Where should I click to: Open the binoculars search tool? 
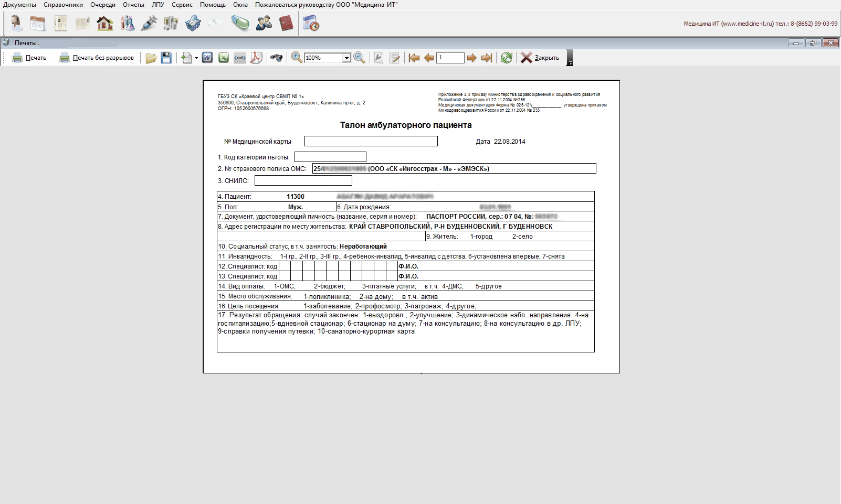(x=276, y=58)
